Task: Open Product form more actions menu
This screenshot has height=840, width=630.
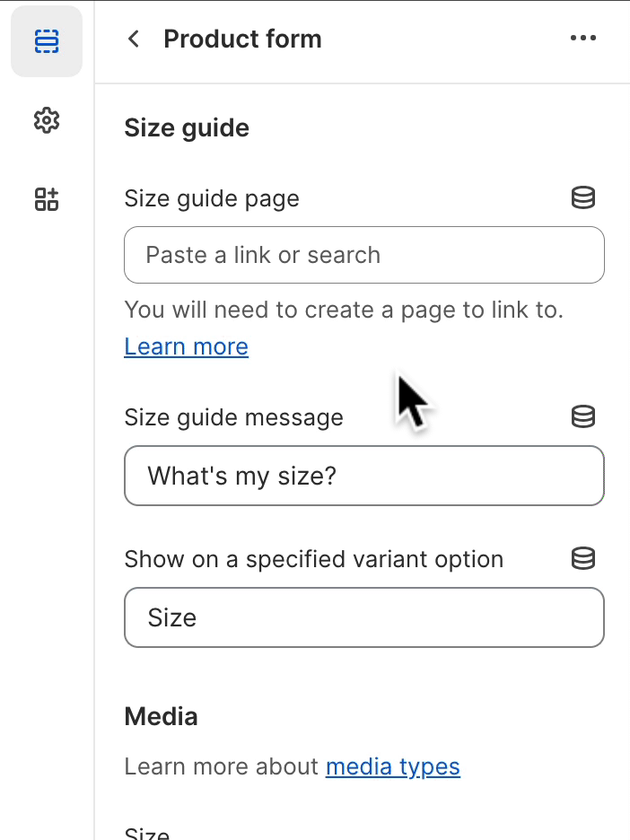Action: pyautogui.click(x=582, y=39)
